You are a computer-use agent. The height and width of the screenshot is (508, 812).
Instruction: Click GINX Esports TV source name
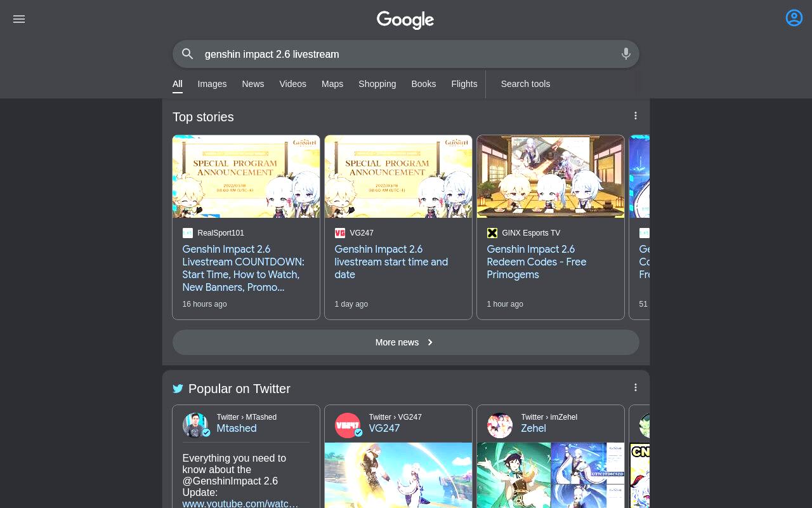531,233
